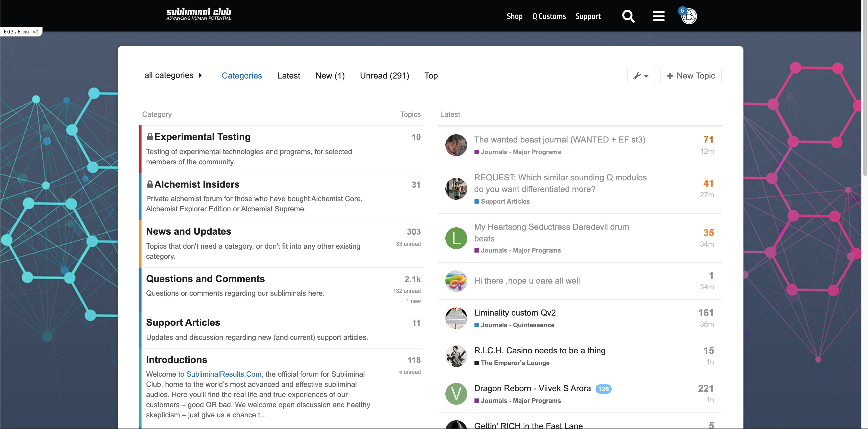The height and width of the screenshot is (429, 868).
Task: Open Dragon Reborn - Viivek S Arora topic
Action: point(532,388)
